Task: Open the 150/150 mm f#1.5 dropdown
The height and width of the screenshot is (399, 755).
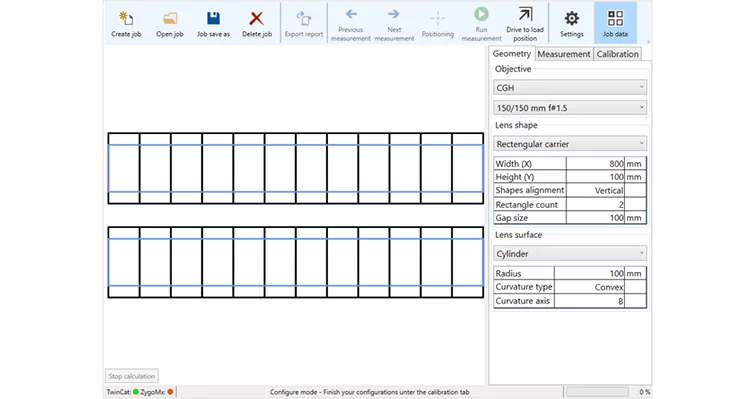Action: click(x=570, y=108)
